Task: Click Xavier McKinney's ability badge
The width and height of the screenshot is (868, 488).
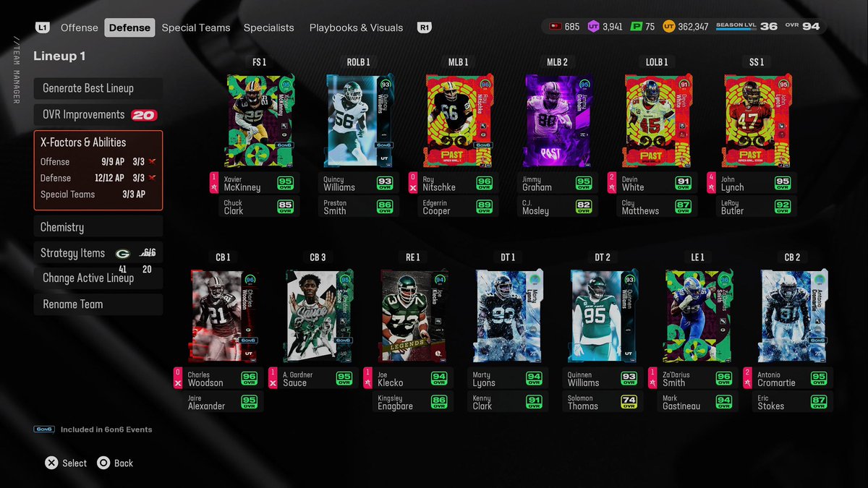Action: tap(214, 183)
